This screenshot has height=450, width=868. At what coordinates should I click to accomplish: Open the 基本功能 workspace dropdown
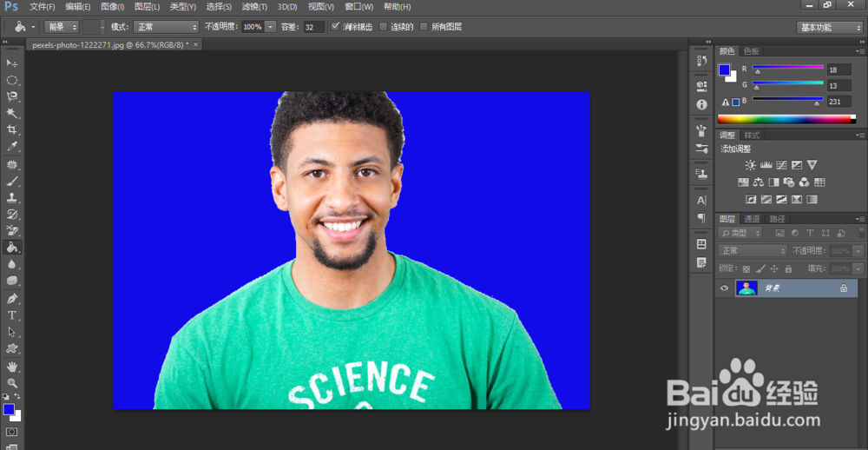click(830, 27)
